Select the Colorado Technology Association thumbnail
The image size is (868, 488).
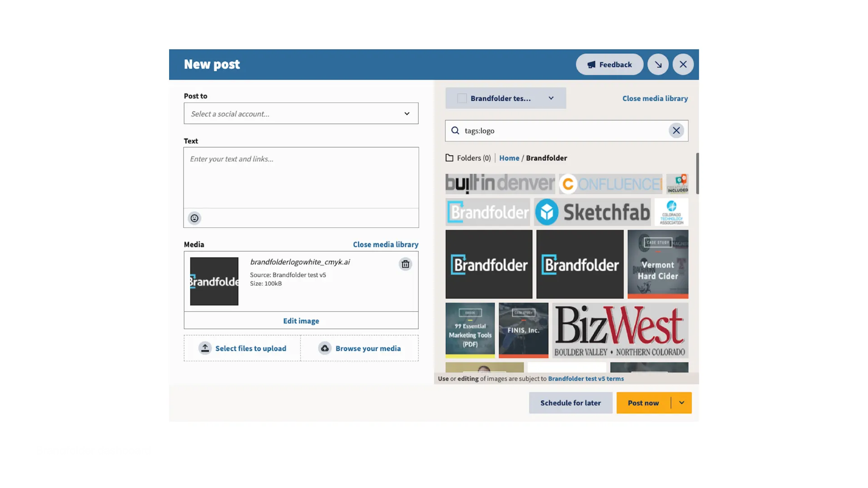(671, 212)
